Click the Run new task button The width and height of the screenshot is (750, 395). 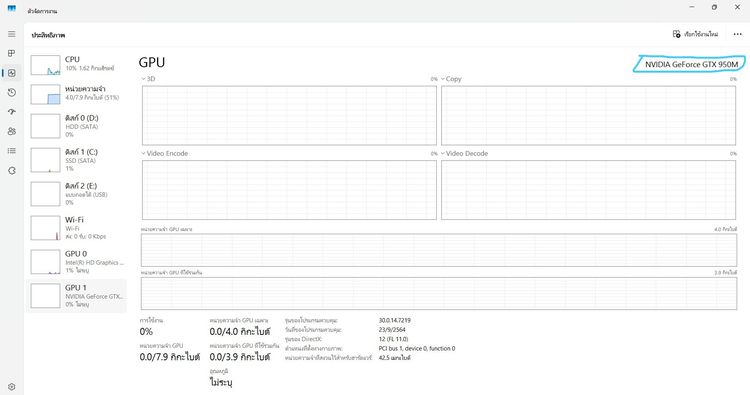pos(695,34)
